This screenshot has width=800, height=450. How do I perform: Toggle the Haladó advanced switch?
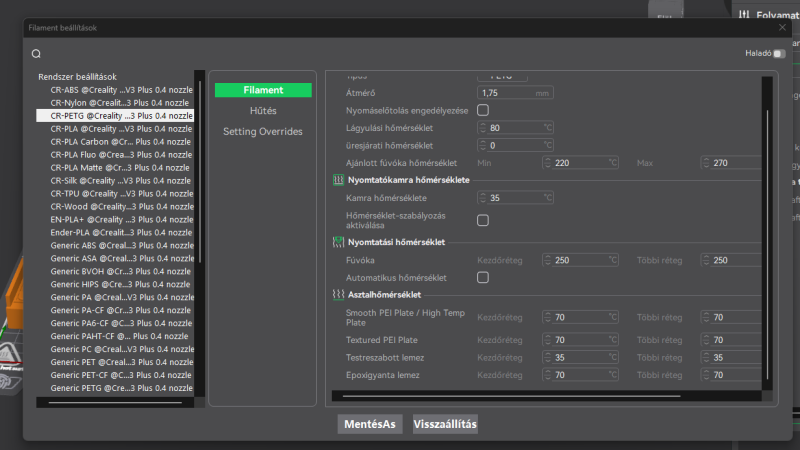779,54
